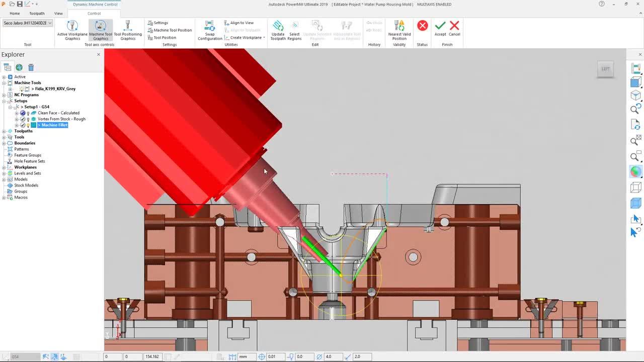644x362 pixels.
Task: Click zoom with rotate arrow icon
Action: [x=635, y=109]
